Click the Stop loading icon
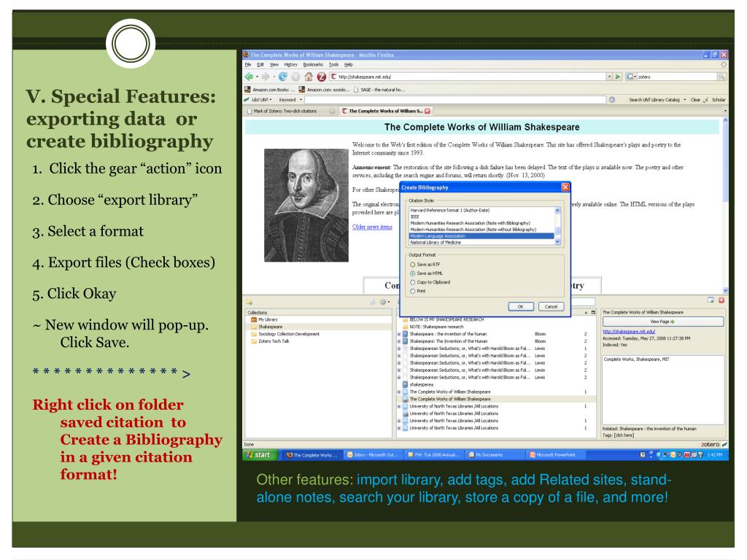The image size is (747, 560). pos(296,77)
